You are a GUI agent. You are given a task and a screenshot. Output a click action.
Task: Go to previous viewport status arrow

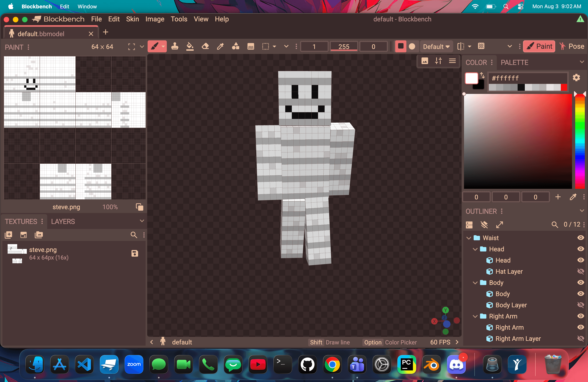point(152,342)
